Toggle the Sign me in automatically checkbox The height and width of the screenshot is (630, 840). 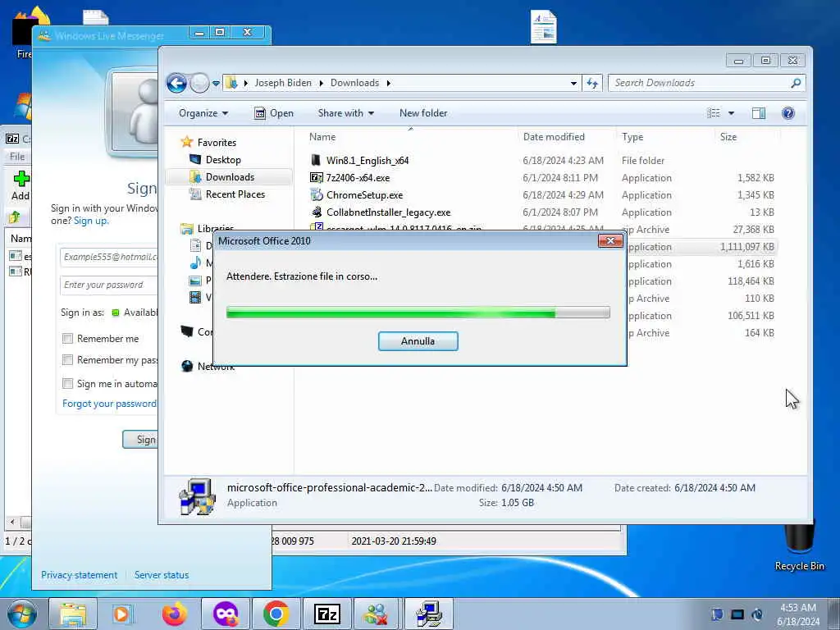click(67, 384)
